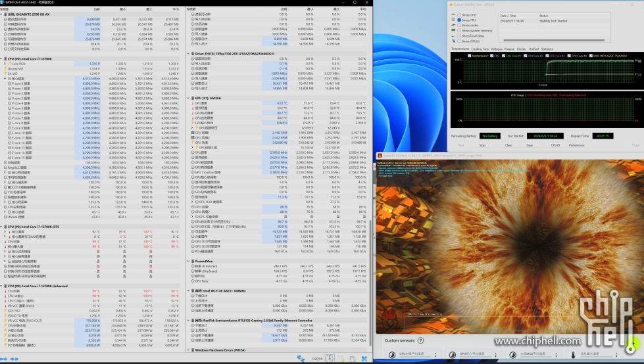644x364 pixels.
Task: Select the Stability Test: Started log row
Action: pyautogui.click(x=555, y=21)
